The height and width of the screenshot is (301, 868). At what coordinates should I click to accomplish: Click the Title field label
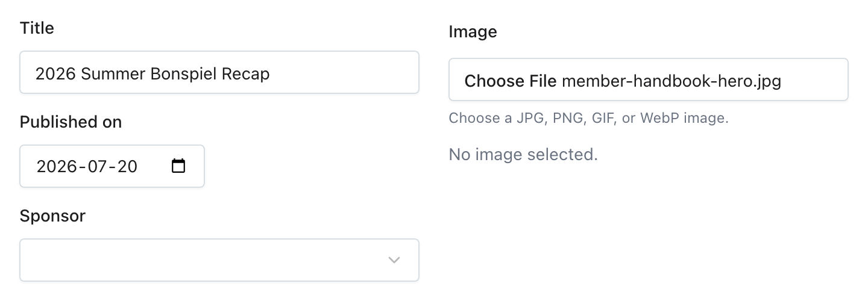tap(37, 28)
